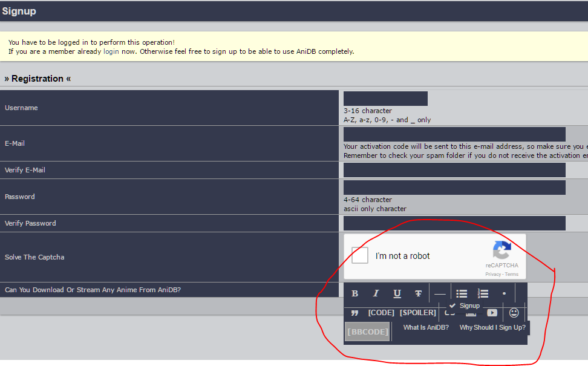Check the I'm not a robot box
588x366 pixels.
click(x=360, y=255)
